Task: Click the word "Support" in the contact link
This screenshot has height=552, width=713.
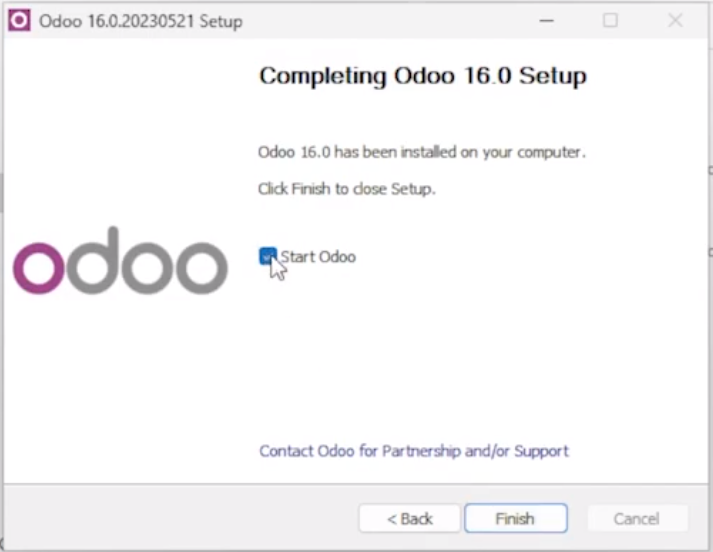Action: pyautogui.click(x=541, y=451)
